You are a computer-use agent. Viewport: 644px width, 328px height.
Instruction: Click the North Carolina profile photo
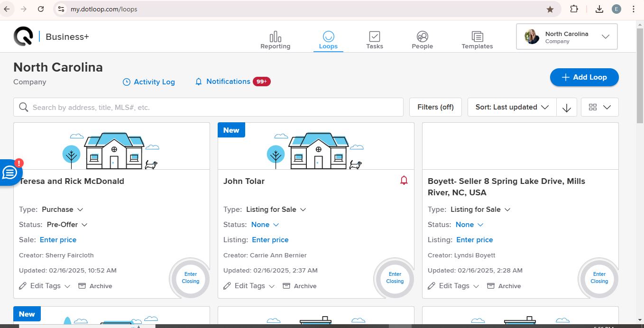pyautogui.click(x=532, y=37)
